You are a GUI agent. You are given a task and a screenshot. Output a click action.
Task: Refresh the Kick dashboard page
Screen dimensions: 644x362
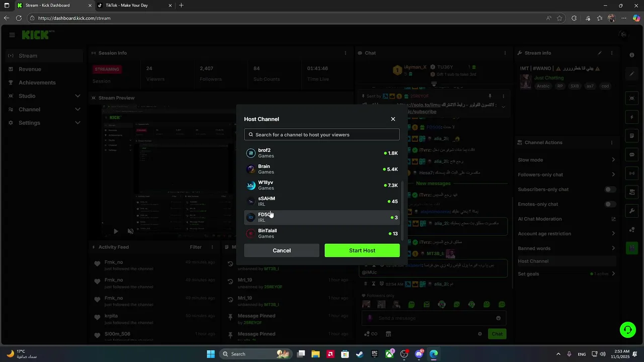click(19, 18)
